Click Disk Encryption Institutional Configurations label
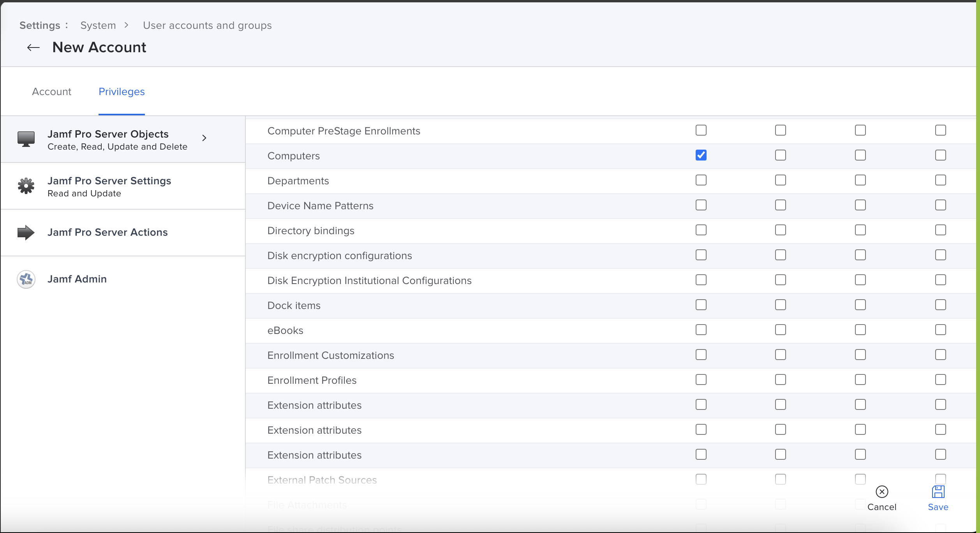Screen dimensions: 980x533 click(369, 281)
